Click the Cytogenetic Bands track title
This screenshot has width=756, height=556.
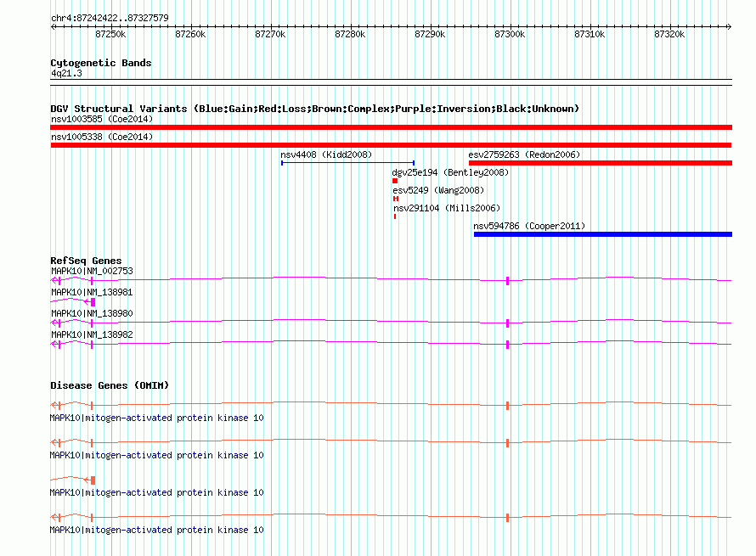(101, 63)
